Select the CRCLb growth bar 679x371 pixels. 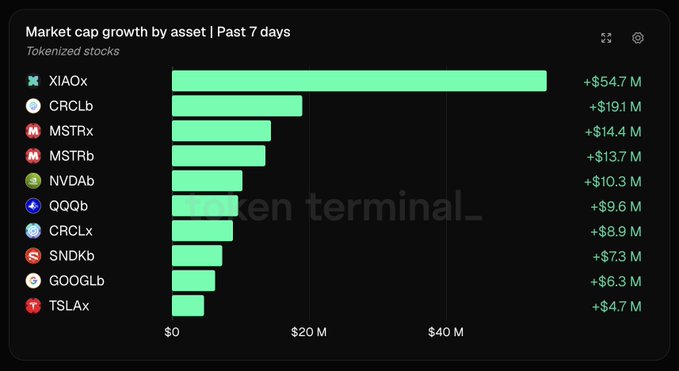[237, 106]
